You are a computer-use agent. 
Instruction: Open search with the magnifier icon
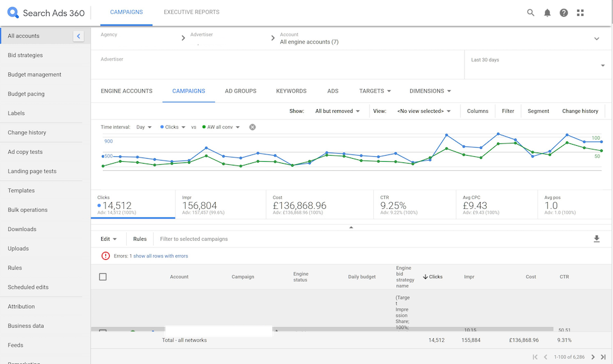click(530, 12)
